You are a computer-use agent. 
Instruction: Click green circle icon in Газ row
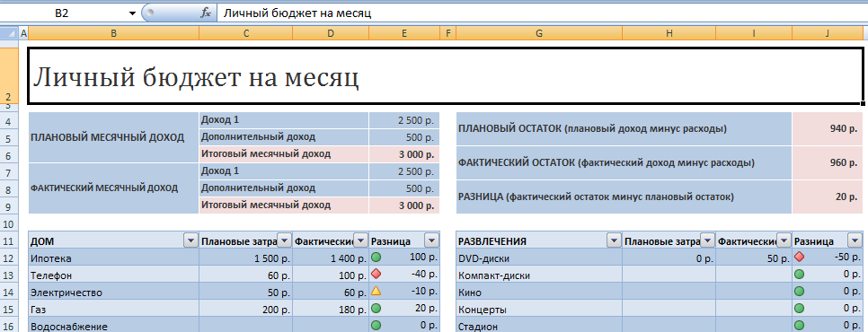coord(376,308)
